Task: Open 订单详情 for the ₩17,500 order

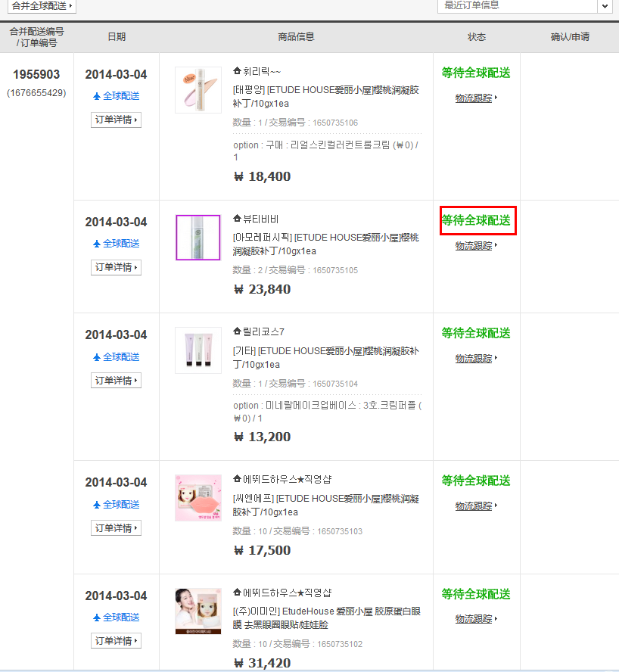Action: coord(116,527)
